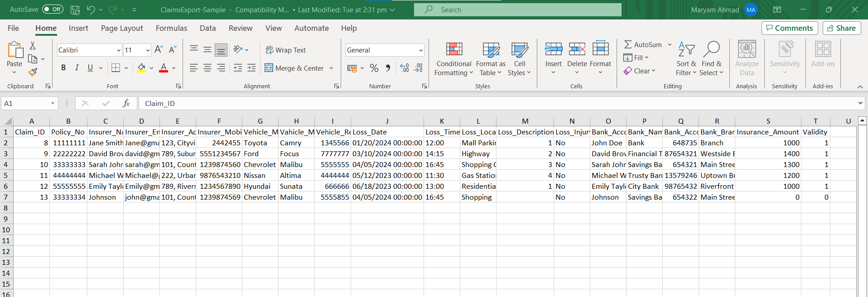Expand the General number format dropdown
Viewport: 868px width, 297px height.
click(x=420, y=50)
